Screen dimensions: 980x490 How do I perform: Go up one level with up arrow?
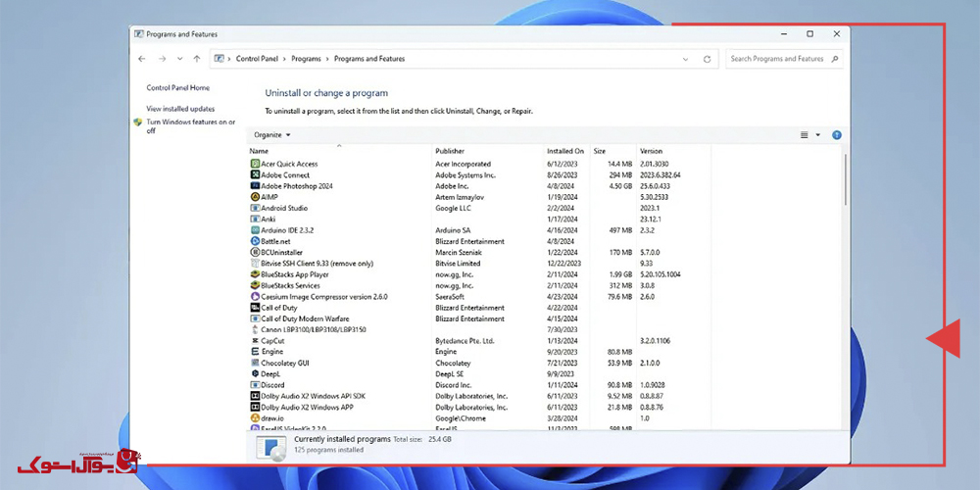(x=197, y=59)
